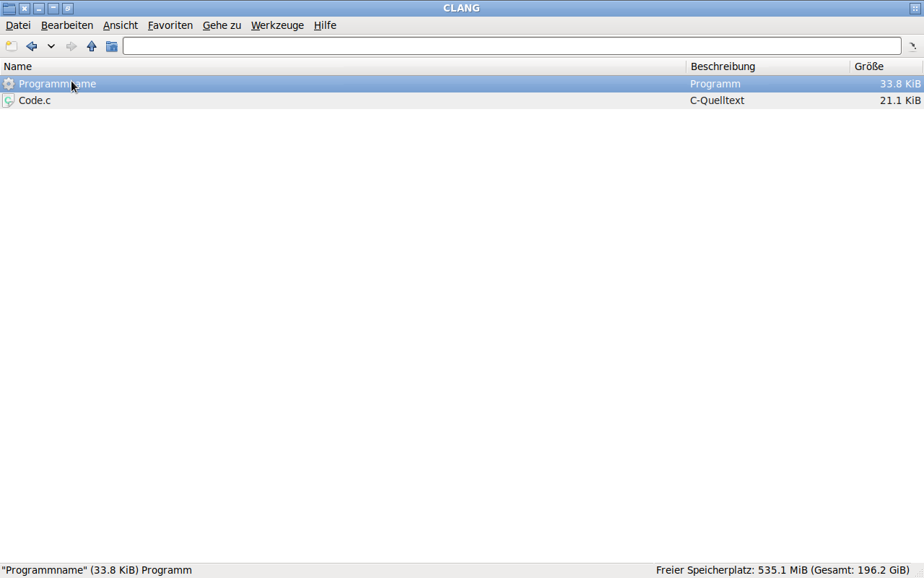Viewport: 924px width, 578px height.
Task: Minimize the CLANG window
Action: (x=39, y=9)
